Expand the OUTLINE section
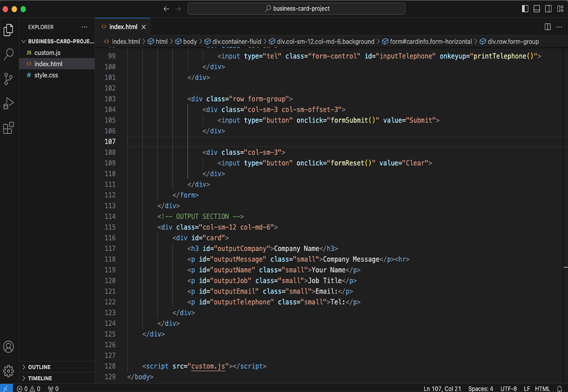This screenshot has height=392, width=568. pyautogui.click(x=57, y=367)
